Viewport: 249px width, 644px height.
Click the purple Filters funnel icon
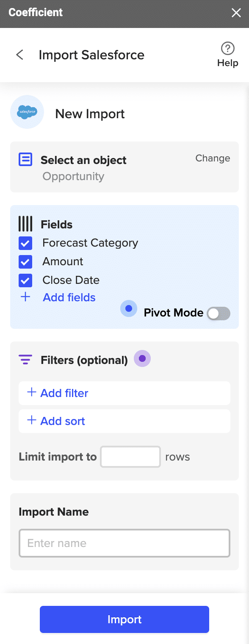[x=25, y=360]
